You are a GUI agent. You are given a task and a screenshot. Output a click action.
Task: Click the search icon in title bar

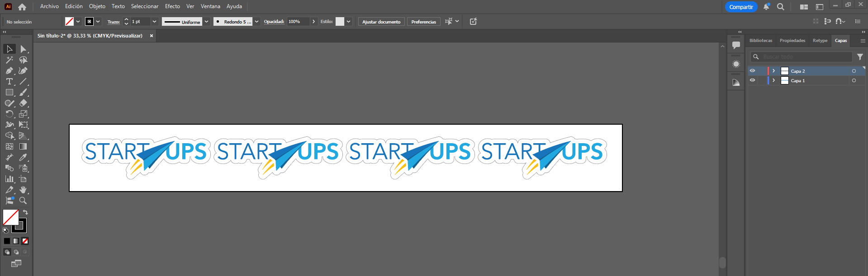tap(781, 7)
